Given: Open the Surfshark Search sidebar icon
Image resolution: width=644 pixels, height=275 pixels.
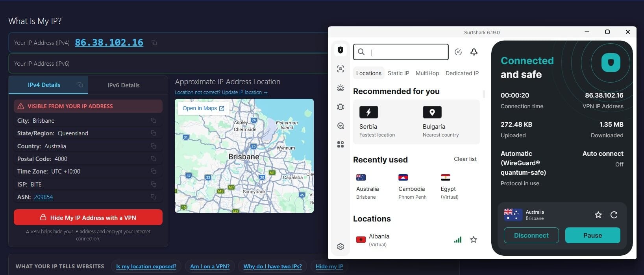Looking at the screenshot, I should pos(341,126).
